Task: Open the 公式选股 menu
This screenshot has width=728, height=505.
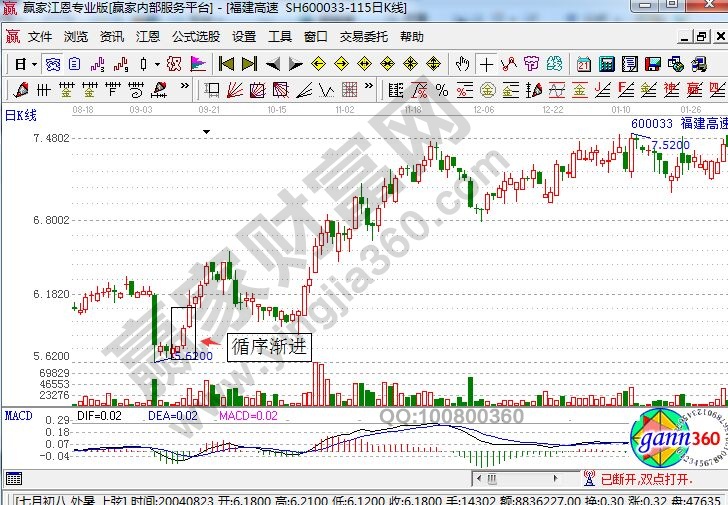Action: (195, 37)
